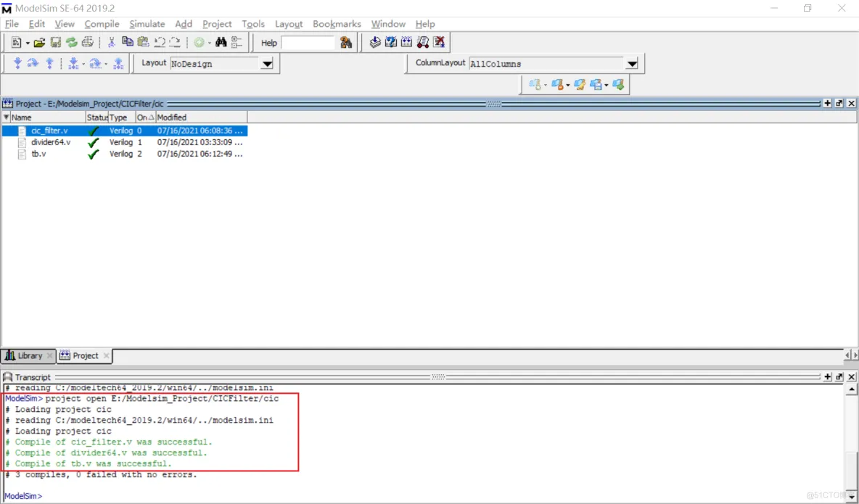Viewport: 859px width, 504px height.
Task: Open the Project menu
Action: pyautogui.click(x=217, y=24)
